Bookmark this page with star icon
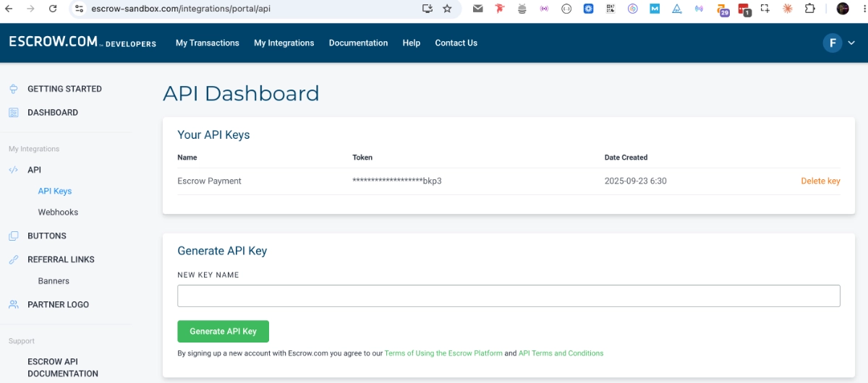 447,9
